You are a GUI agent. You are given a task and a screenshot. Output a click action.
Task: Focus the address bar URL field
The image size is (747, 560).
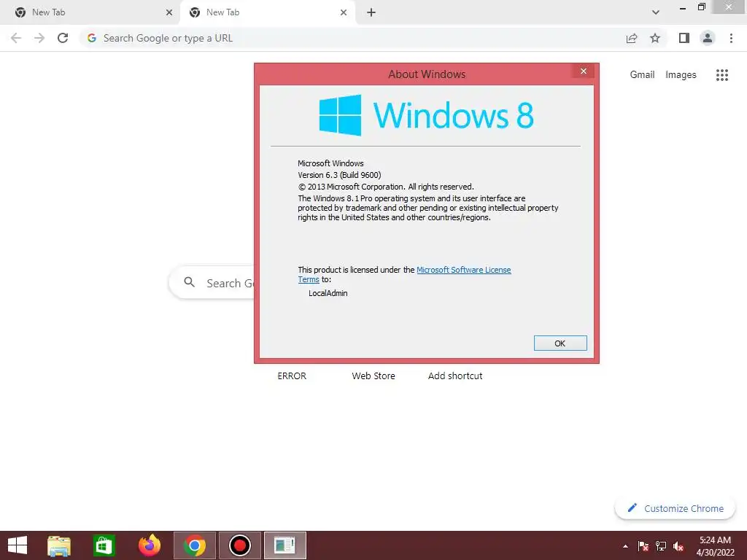(352, 38)
